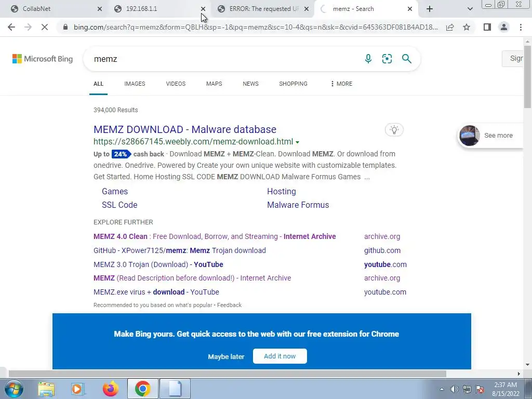Viewport: 532px width, 399px height.
Task: Open MEMZ 4.0 Clean Internet Archive link
Action: pos(215,236)
